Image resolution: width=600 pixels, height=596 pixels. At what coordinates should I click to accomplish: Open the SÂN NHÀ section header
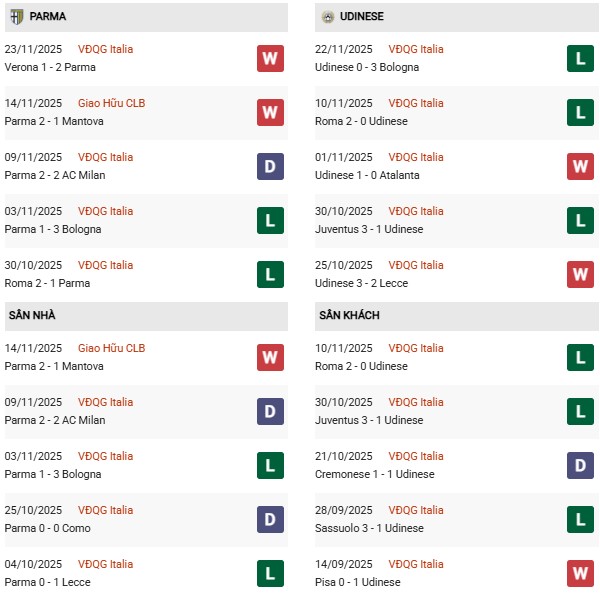coord(32,316)
